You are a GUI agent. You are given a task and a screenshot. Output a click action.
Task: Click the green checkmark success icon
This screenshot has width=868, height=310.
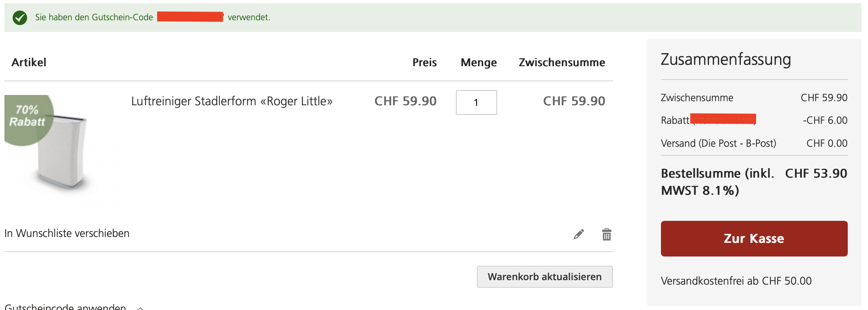(20, 17)
